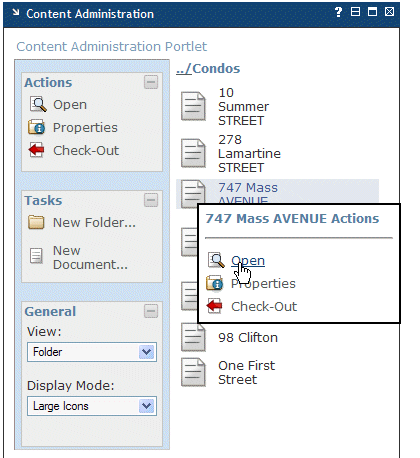Select the 10 Summer STREET document icon
The image size is (420, 458).
tap(193, 106)
